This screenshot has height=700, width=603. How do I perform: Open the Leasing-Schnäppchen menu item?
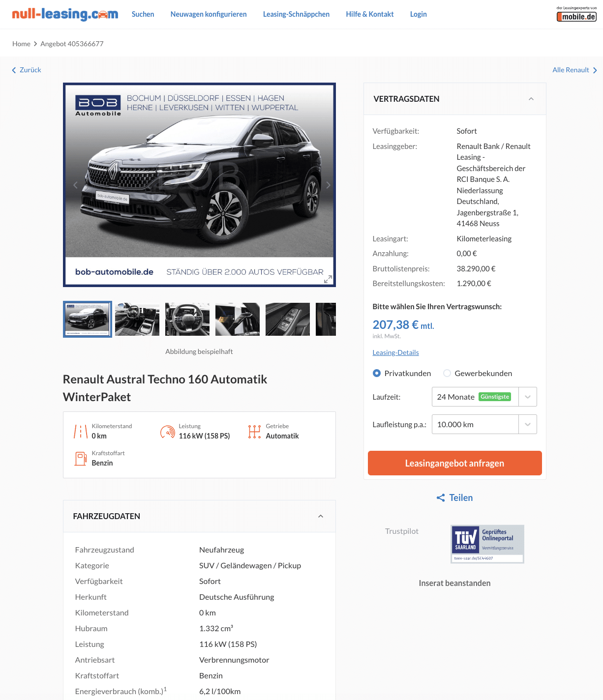coord(296,14)
